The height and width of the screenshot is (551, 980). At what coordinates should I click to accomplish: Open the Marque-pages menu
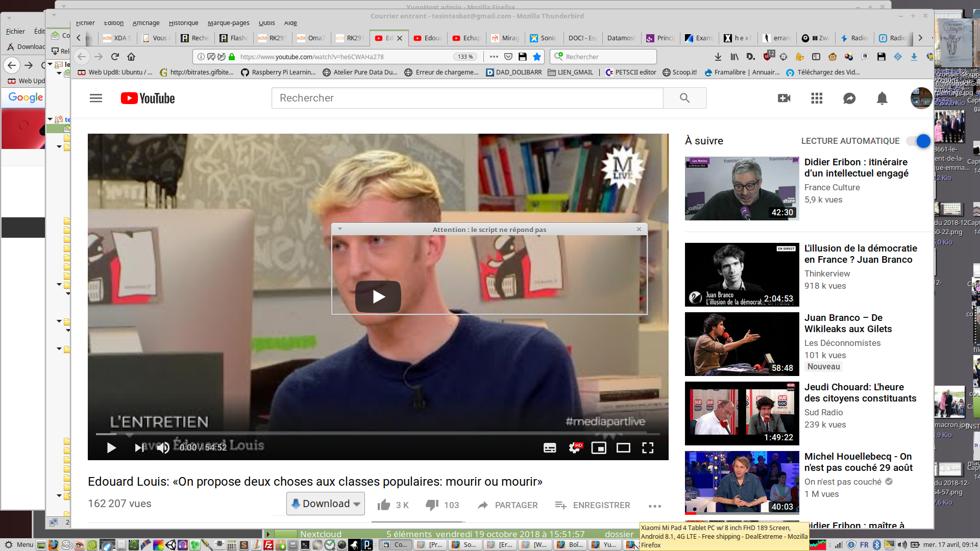pyautogui.click(x=228, y=23)
